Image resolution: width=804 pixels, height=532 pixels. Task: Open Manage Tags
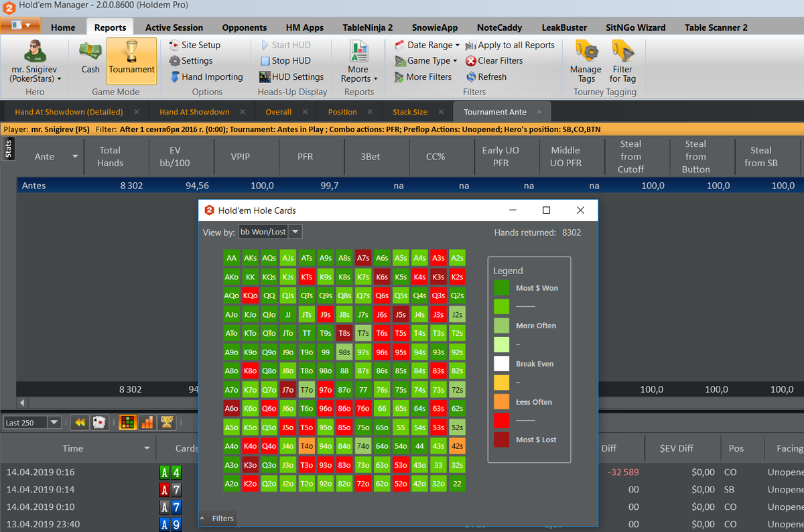586,61
